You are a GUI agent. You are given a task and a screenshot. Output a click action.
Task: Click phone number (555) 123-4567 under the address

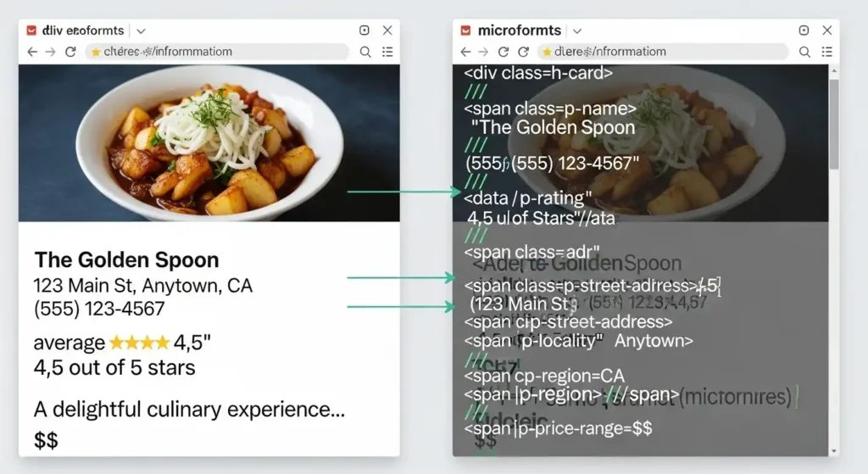(x=98, y=309)
